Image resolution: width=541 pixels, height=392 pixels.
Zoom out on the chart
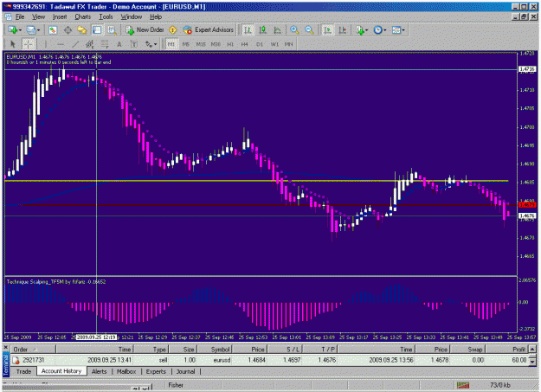[309, 30]
